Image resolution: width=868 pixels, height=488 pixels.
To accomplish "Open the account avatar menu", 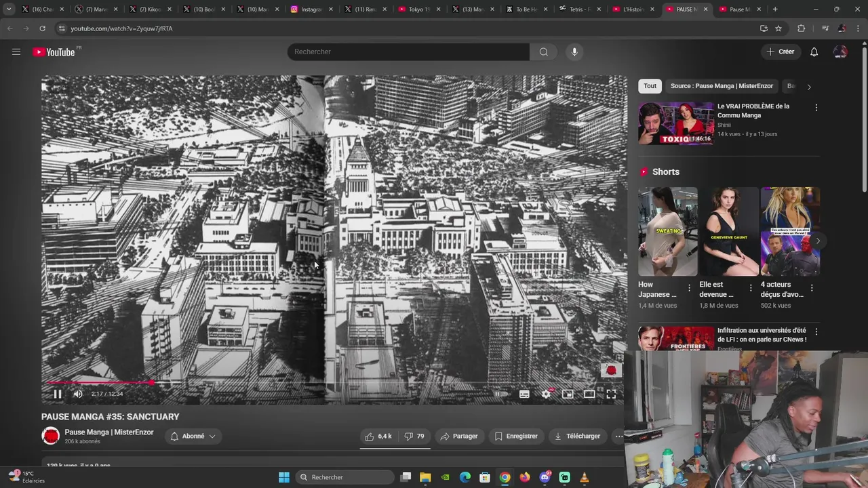I will pyautogui.click(x=840, y=52).
